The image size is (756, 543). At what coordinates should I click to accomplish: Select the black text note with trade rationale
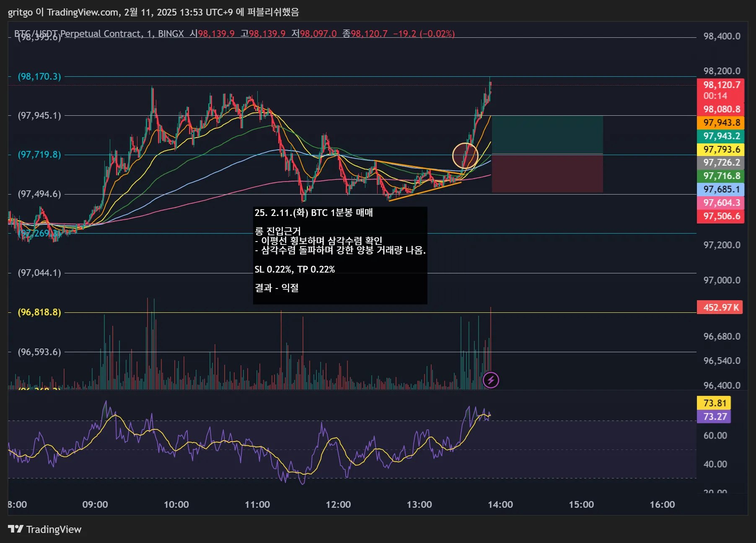[x=340, y=255]
